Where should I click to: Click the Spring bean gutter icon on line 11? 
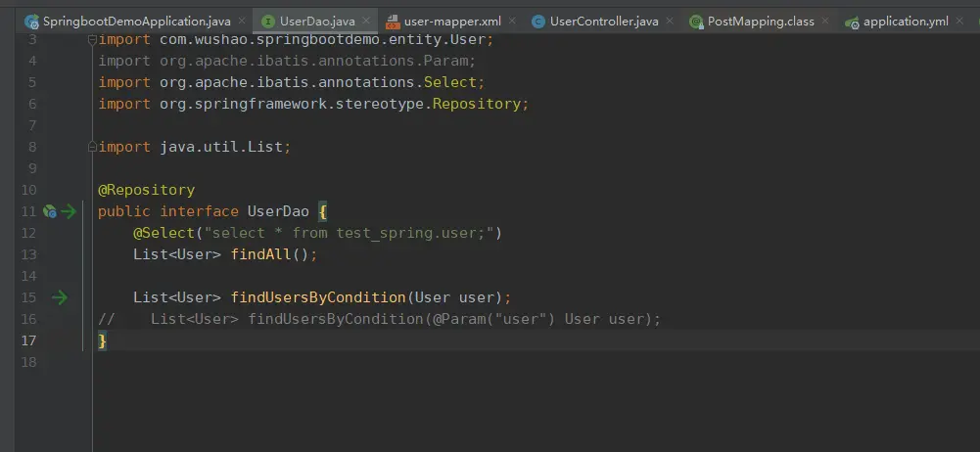[50, 211]
